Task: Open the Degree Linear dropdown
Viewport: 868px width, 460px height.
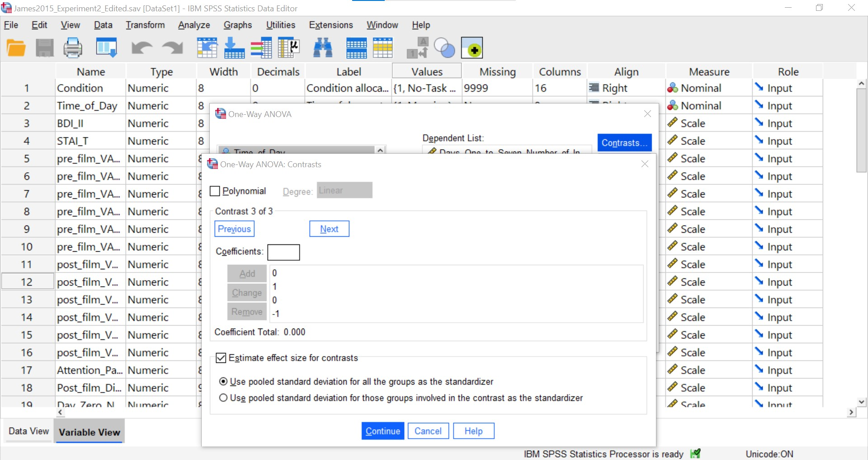Action: click(x=344, y=190)
